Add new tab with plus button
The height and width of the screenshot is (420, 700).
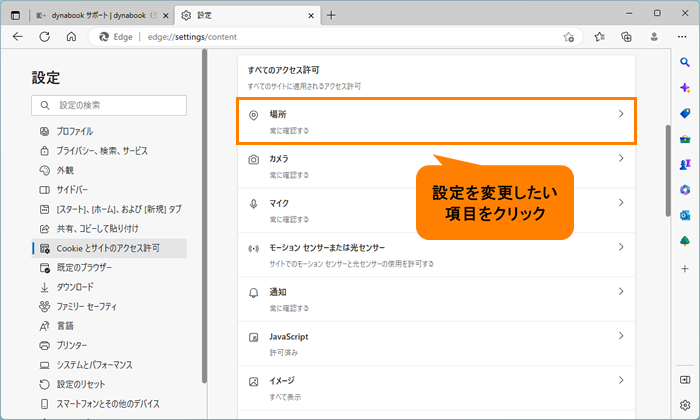(331, 14)
